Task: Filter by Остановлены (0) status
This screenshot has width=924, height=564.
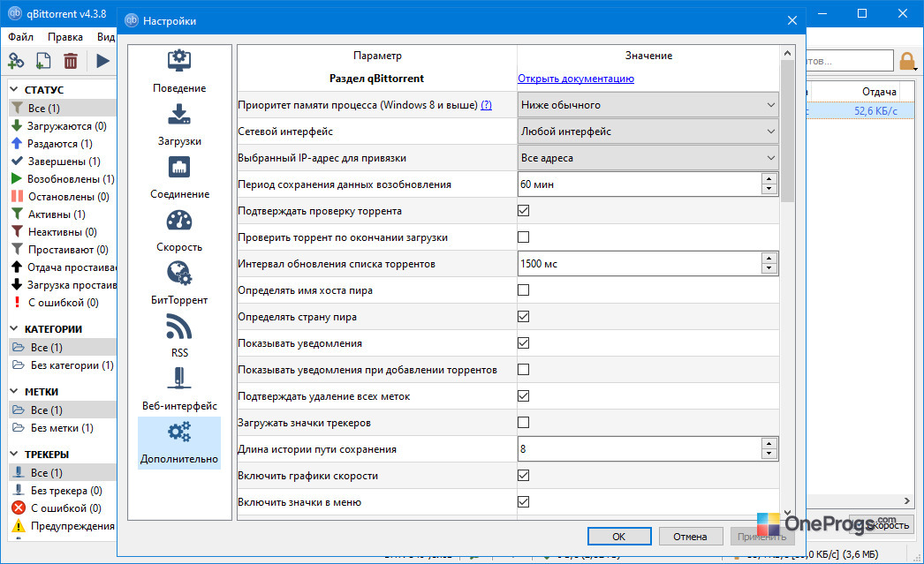Action: click(63, 197)
